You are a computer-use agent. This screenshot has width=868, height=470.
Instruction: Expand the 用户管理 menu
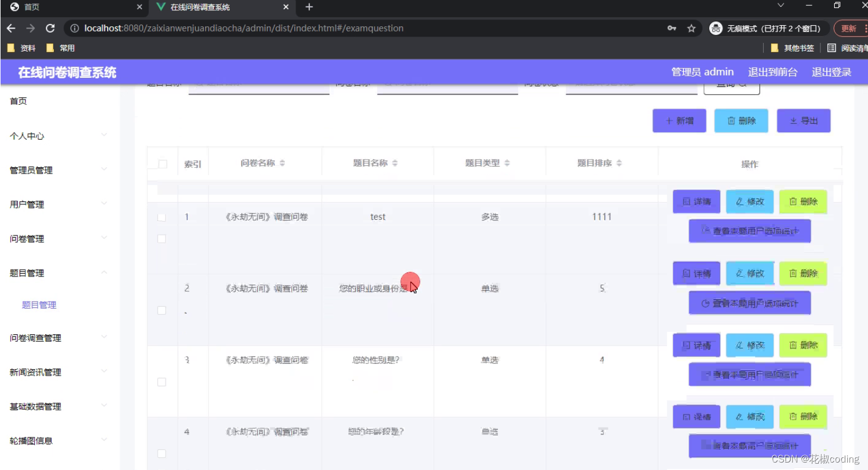(x=26, y=204)
